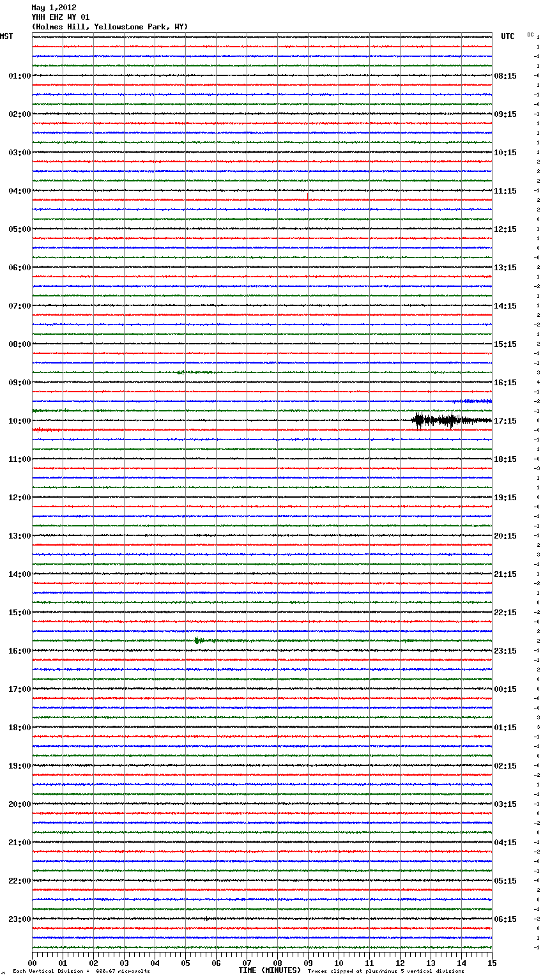Click the 18:15 UTC time label
Screen dimensions: 543x980
[x=505, y=459]
